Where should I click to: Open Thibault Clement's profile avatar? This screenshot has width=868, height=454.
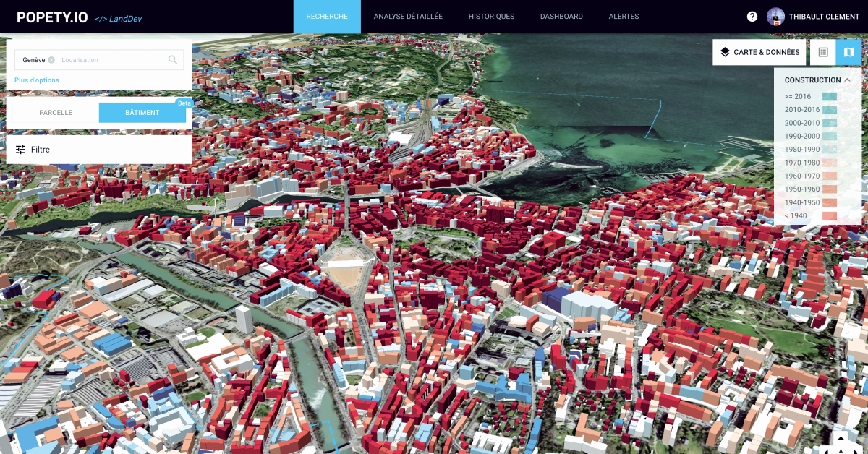(776, 16)
